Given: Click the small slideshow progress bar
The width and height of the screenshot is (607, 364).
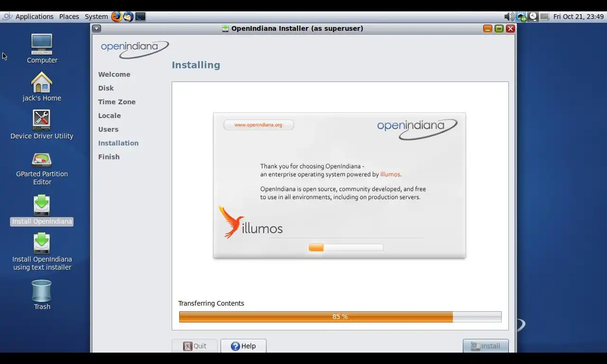Looking at the screenshot, I should 346,247.
